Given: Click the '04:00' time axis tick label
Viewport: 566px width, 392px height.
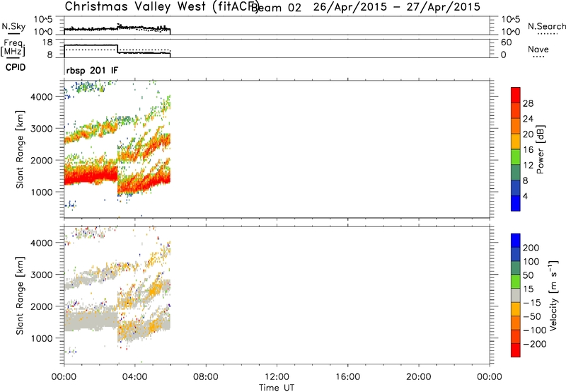Looking at the screenshot, I should (x=134, y=377).
